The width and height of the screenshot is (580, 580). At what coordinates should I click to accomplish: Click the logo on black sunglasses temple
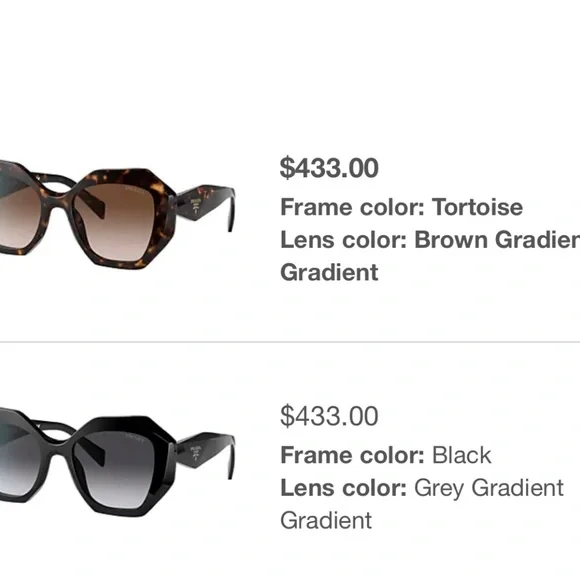195,453
